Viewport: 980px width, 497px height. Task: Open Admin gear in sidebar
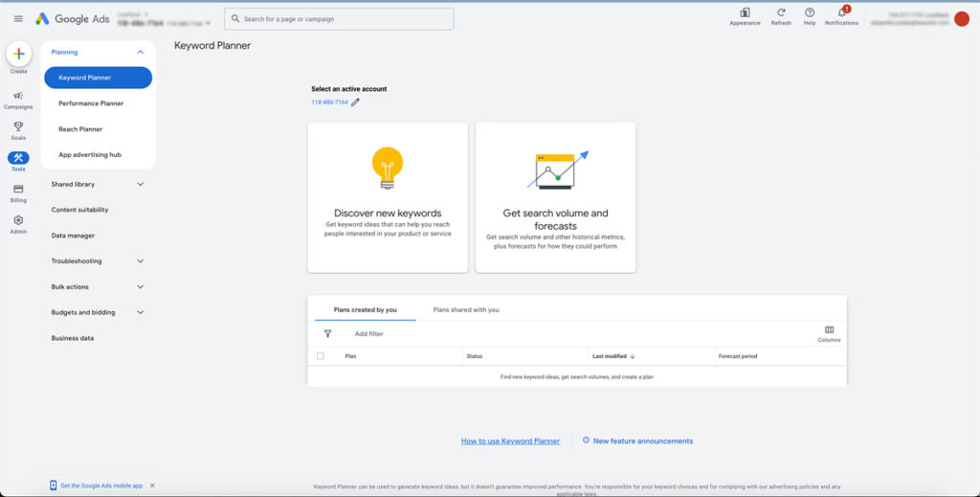18,220
